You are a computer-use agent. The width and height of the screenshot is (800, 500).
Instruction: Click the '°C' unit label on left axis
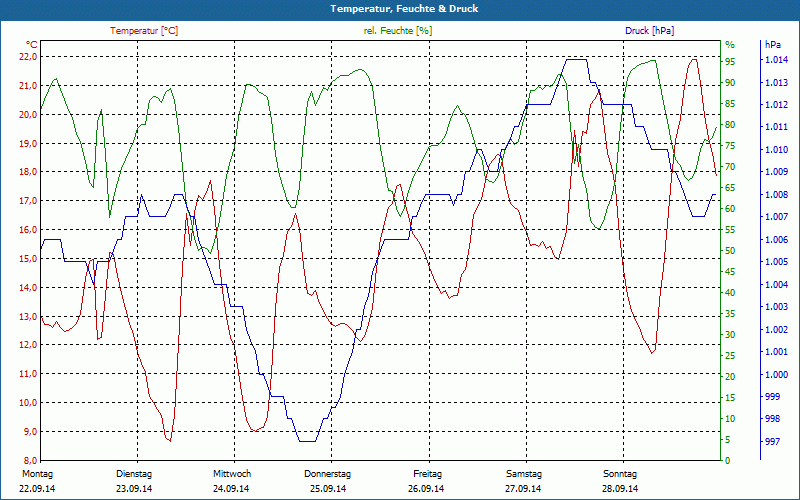coord(32,44)
